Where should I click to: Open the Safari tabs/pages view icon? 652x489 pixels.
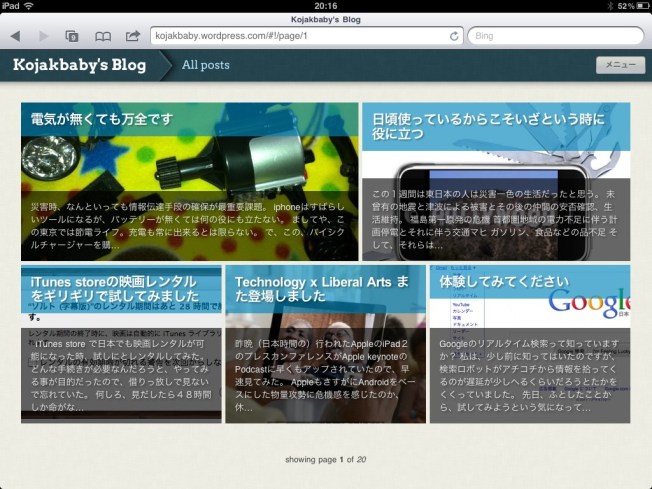(x=72, y=36)
